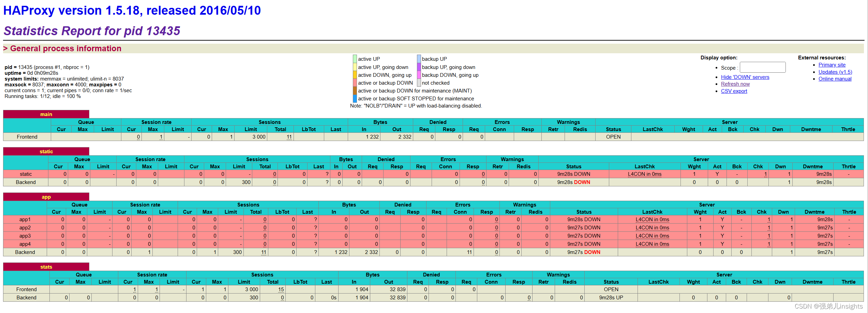Click app Backend '9m27s DOWN' status

[x=584, y=252]
